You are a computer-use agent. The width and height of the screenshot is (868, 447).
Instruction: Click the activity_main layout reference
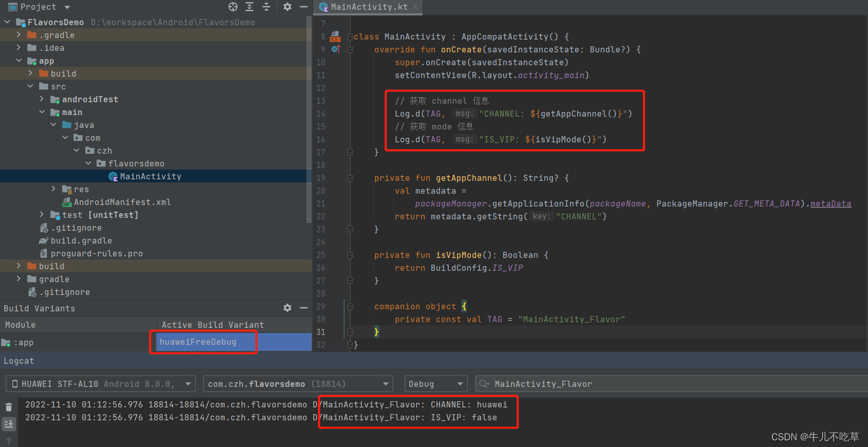[551, 75]
